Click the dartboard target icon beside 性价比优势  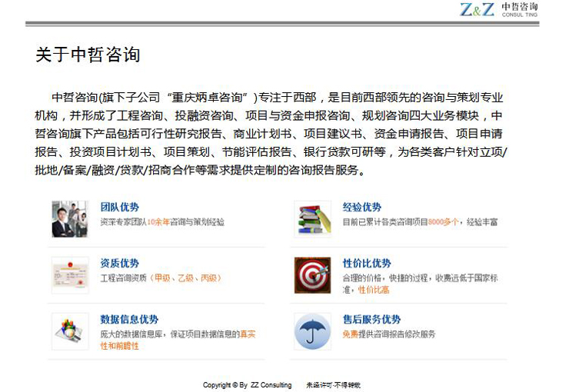312,275
